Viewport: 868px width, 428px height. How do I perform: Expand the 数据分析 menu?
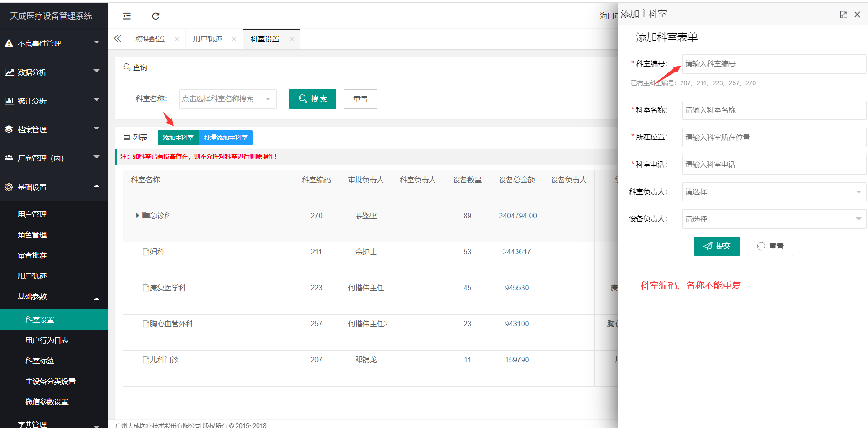pos(97,71)
